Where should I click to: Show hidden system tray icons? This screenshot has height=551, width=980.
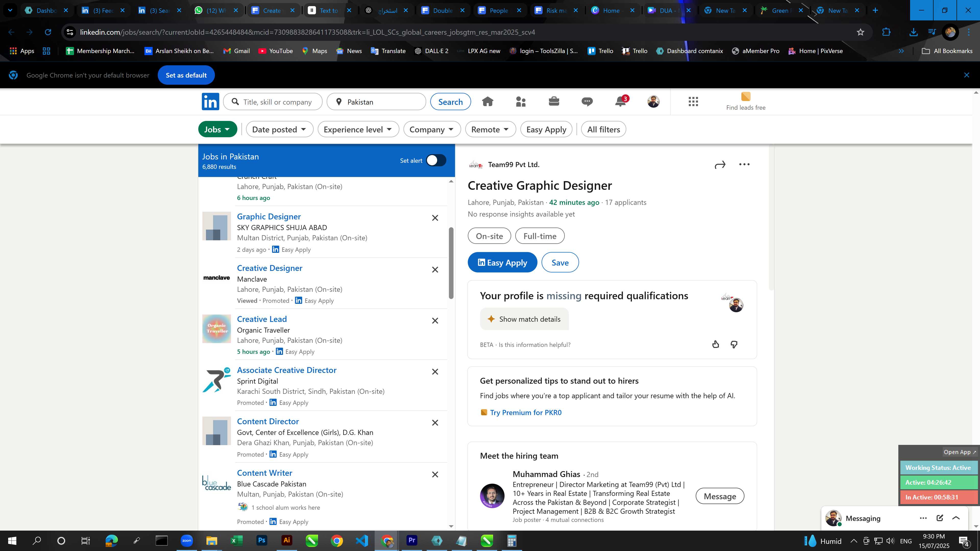853,541
